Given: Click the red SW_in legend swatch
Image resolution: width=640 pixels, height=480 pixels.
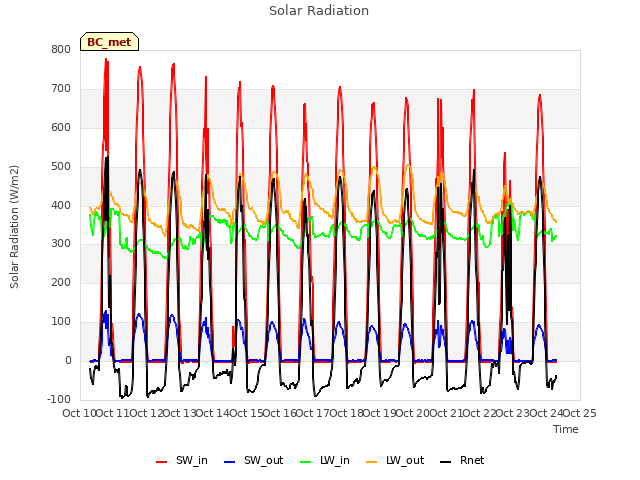Looking at the screenshot, I should (x=162, y=462).
